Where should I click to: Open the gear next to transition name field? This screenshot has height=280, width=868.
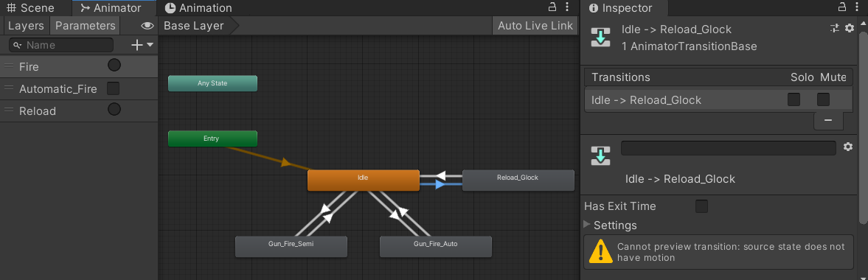point(847,147)
